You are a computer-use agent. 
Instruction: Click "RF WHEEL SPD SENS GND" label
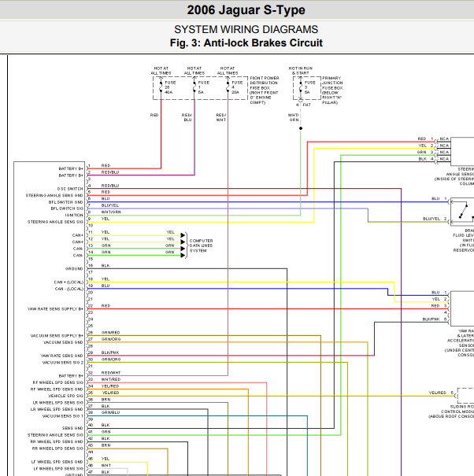coord(57,389)
